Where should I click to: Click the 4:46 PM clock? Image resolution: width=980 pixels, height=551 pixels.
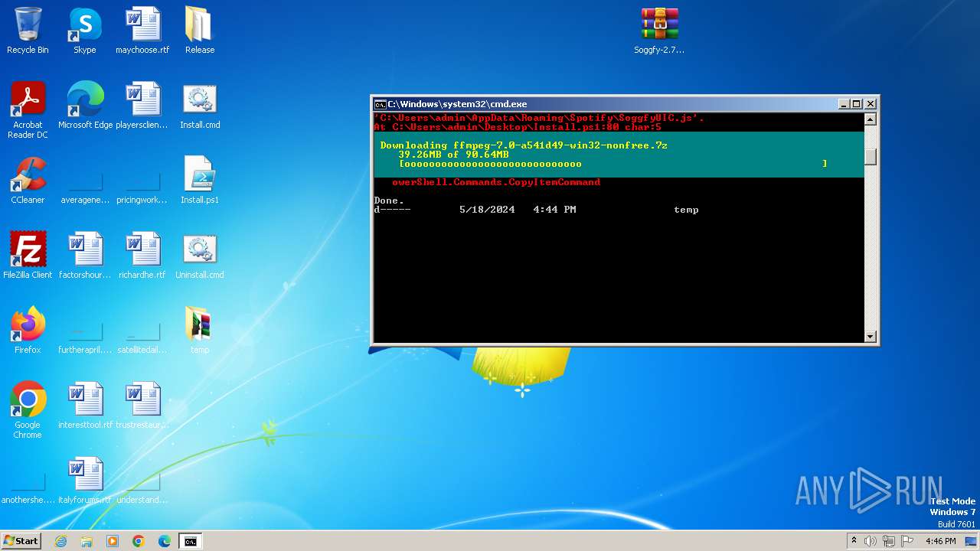point(940,541)
